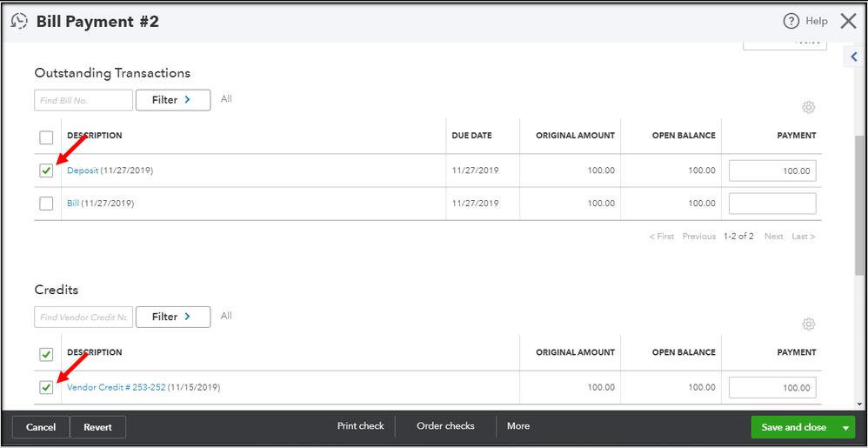Image resolution: width=868 pixels, height=448 pixels.
Task: Click the Bill row open balance 100.00
Action: point(702,204)
